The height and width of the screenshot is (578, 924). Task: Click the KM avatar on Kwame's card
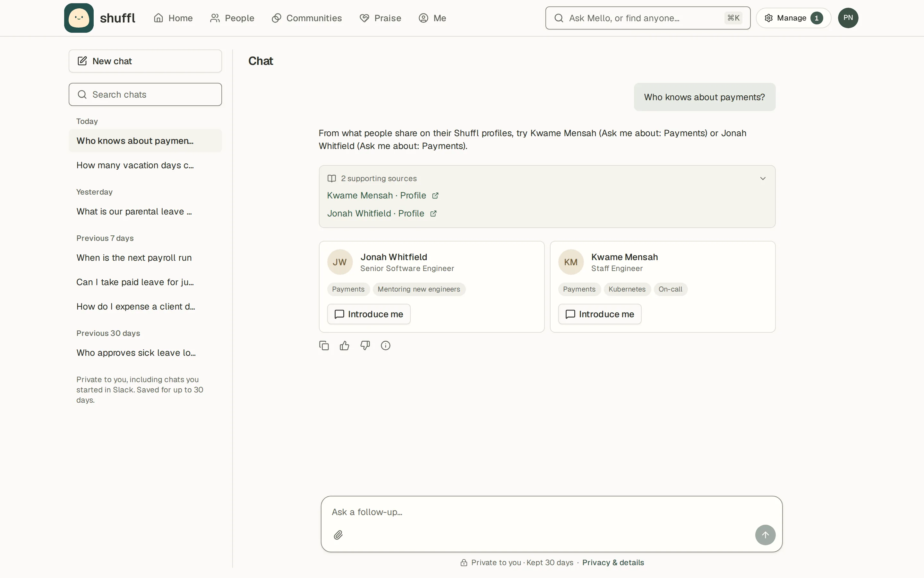(570, 262)
